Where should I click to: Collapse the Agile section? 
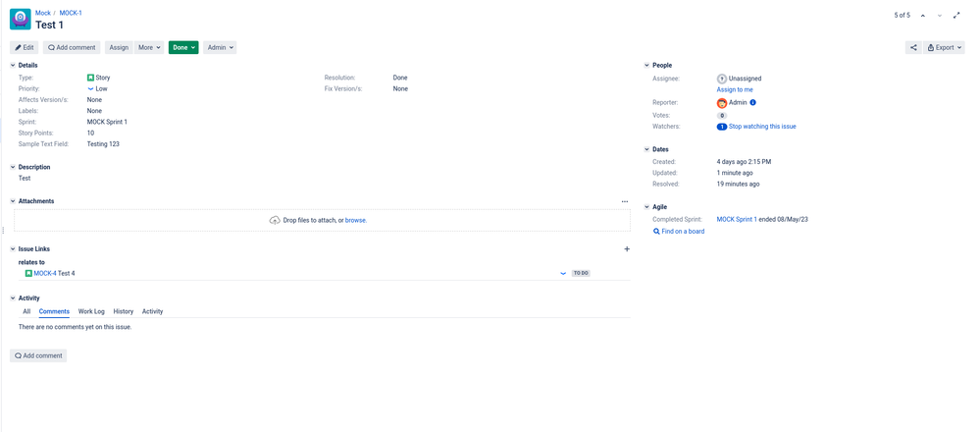click(646, 207)
